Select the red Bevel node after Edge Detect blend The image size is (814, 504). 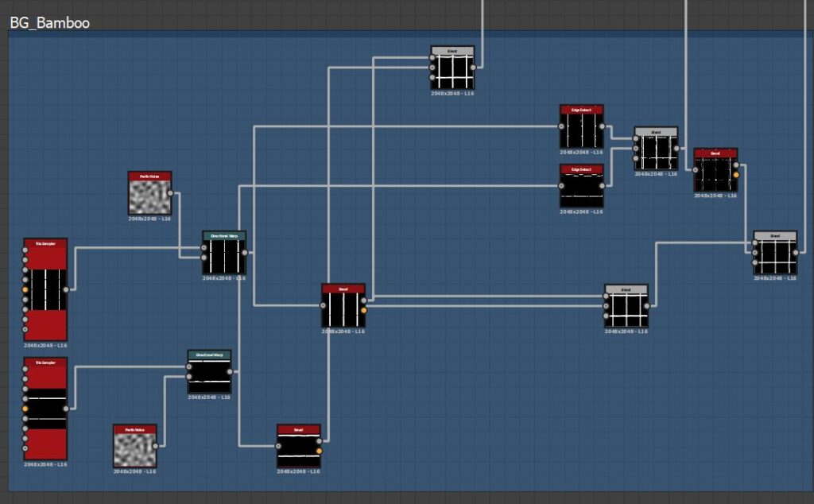pos(715,170)
